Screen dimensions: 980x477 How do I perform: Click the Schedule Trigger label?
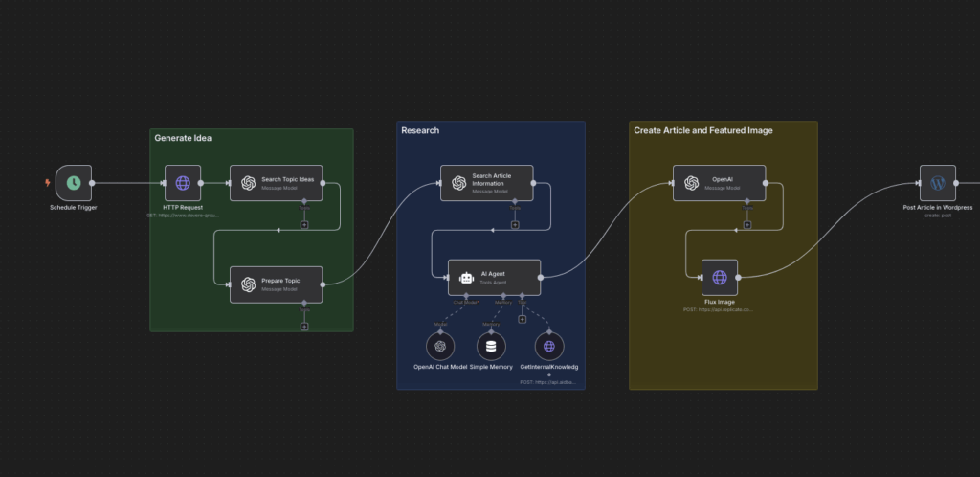(74, 208)
